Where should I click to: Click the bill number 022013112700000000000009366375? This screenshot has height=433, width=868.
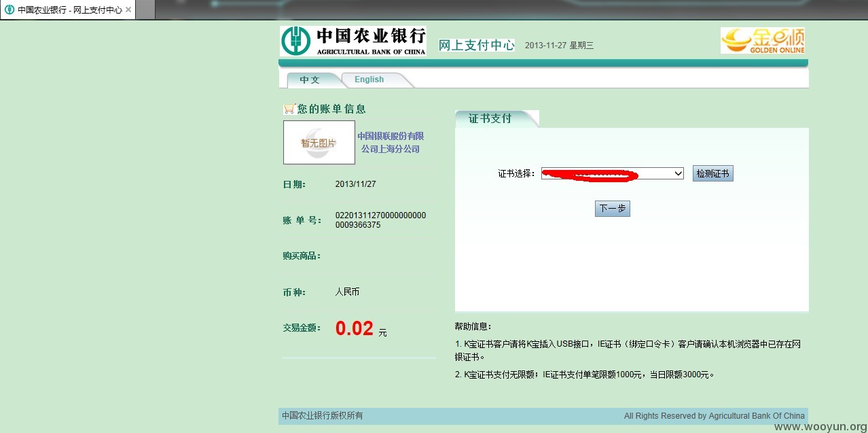381,220
